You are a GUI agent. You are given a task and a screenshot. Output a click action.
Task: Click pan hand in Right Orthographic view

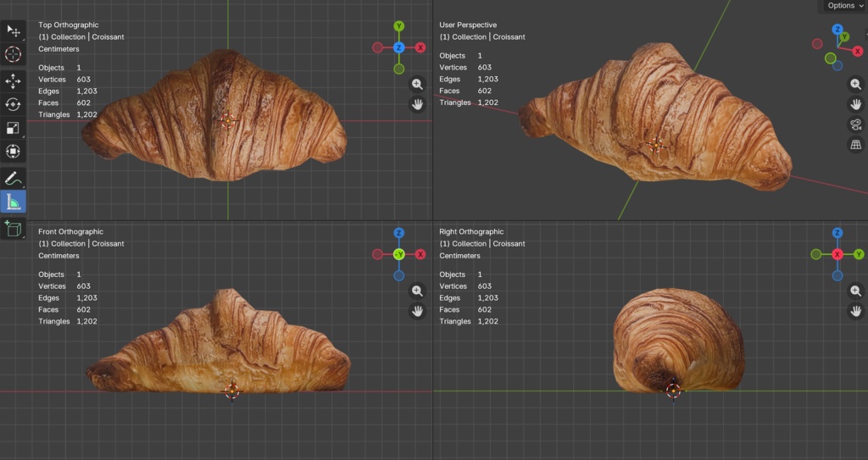[856, 311]
